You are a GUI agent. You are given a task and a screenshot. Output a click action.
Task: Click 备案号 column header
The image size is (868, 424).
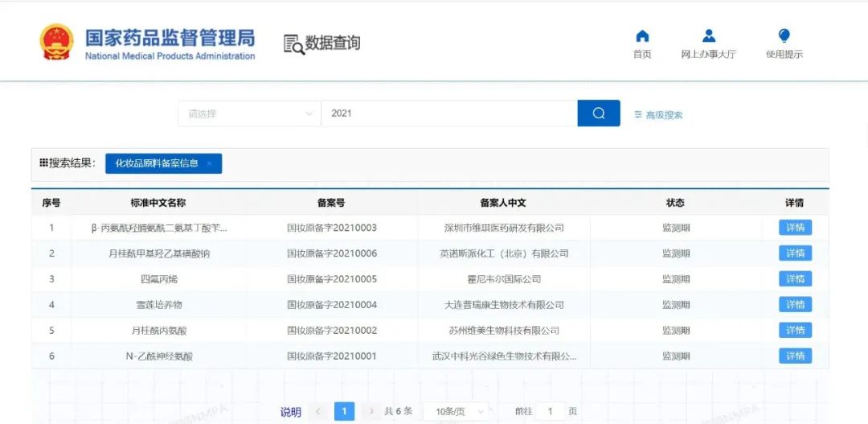point(331,203)
